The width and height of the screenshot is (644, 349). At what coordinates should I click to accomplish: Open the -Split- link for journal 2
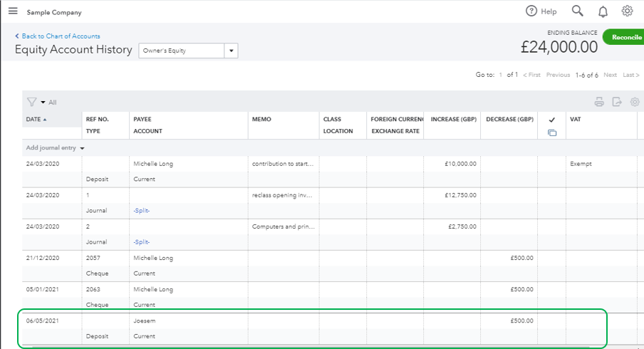(x=141, y=242)
